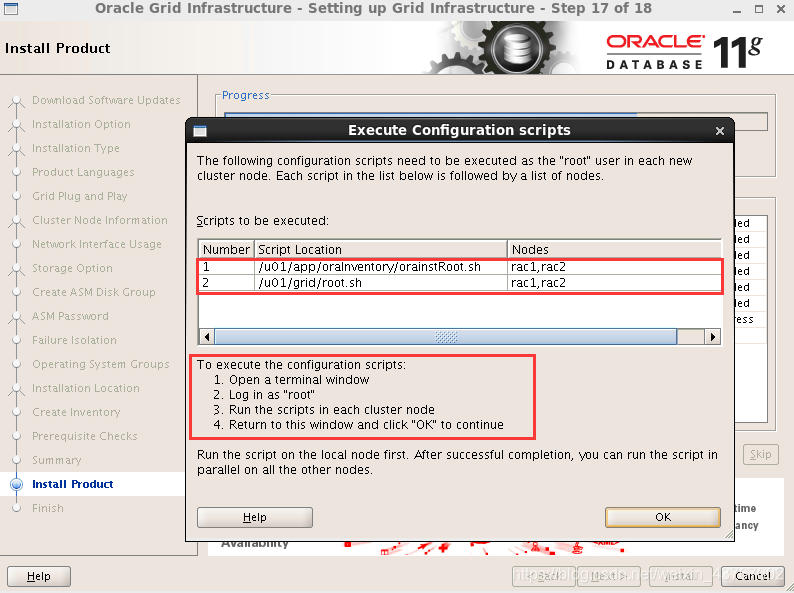This screenshot has width=794, height=593.
Task: Select Installation Type step in sidebar
Action: (76, 148)
